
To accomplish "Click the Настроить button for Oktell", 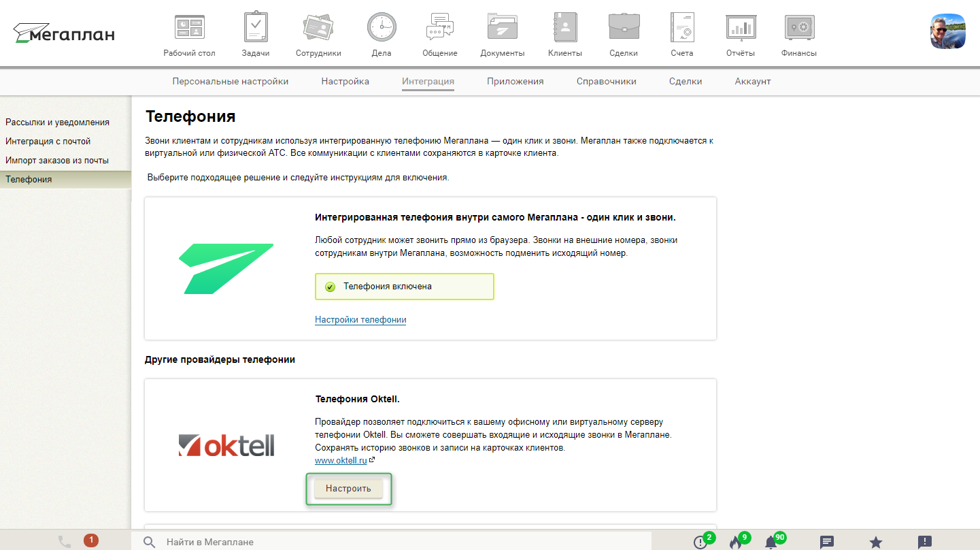I will [348, 488].
